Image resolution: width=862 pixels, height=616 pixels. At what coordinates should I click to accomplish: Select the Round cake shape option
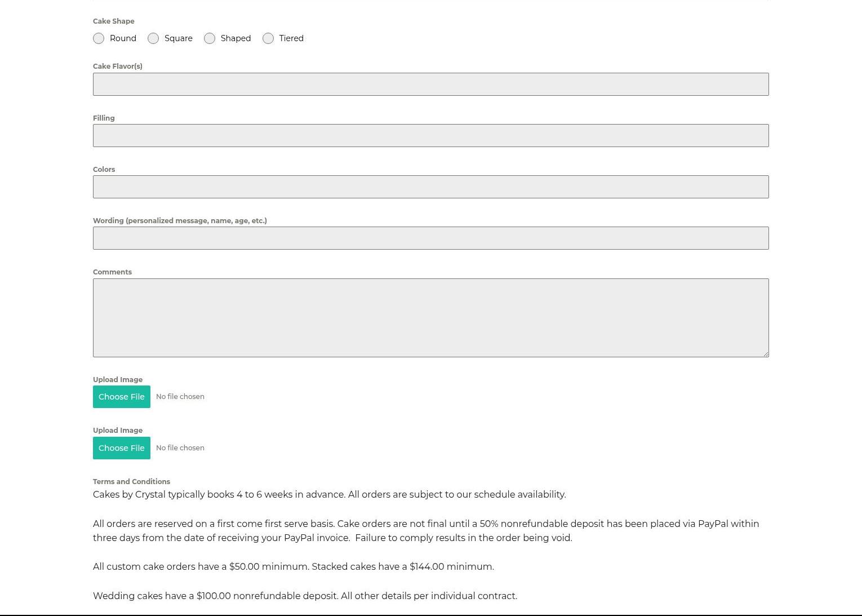point(99,38)
